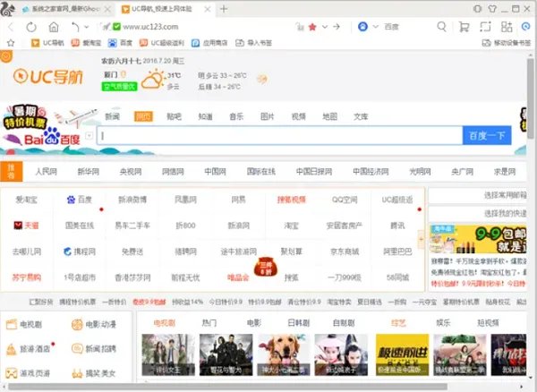Switch to the 电影 video tab

(x=254, y=322)
